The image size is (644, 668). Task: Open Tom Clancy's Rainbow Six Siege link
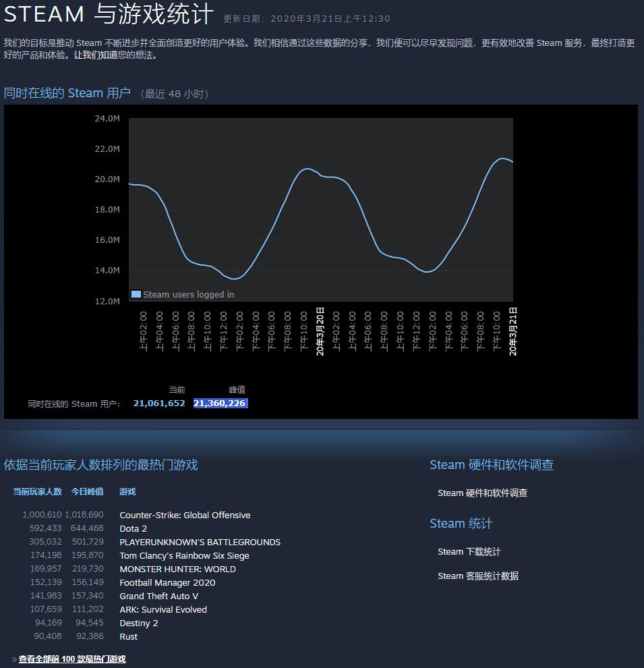(x=184, y=555)
